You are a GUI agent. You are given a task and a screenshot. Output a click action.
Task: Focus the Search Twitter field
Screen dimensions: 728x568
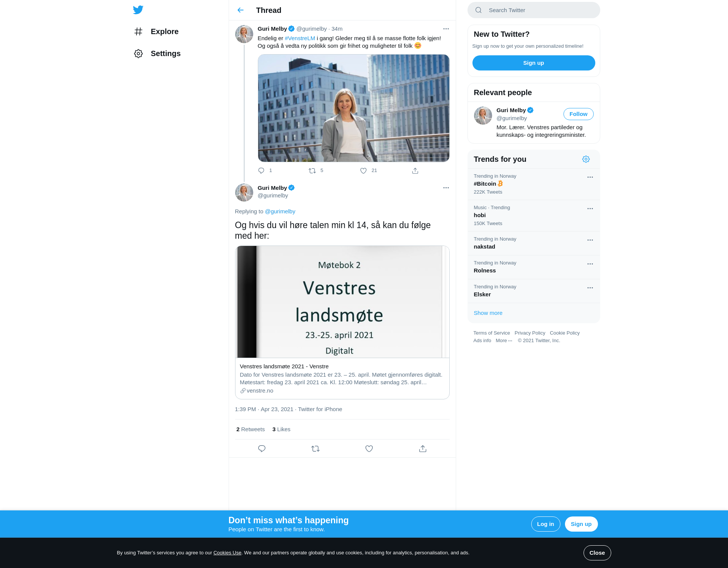point(533,10)
